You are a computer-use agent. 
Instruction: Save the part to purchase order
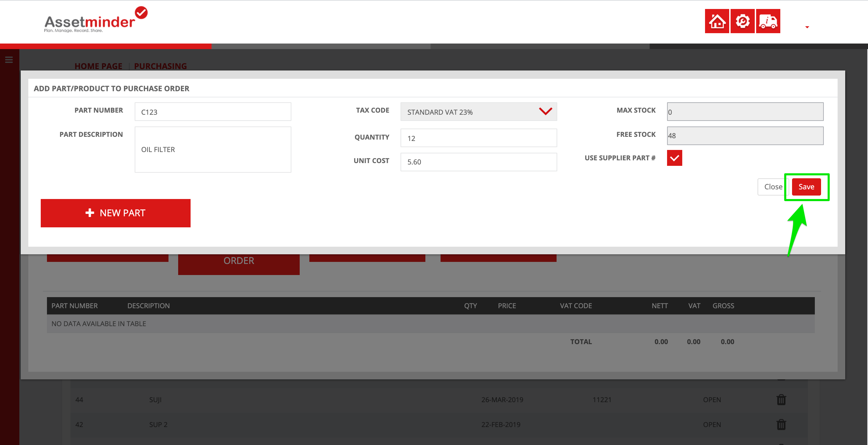(806, 187)
